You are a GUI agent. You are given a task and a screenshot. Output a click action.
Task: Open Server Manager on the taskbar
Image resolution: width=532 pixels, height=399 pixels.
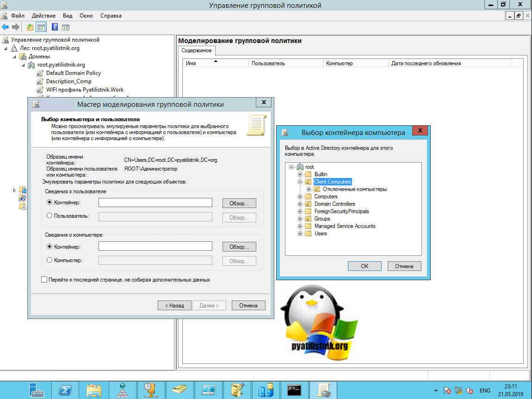(x=37, y=390)
